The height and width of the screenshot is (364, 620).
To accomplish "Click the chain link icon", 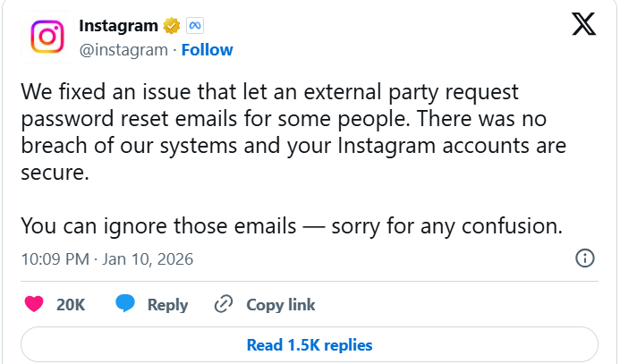I will click(x=224, y=305).
